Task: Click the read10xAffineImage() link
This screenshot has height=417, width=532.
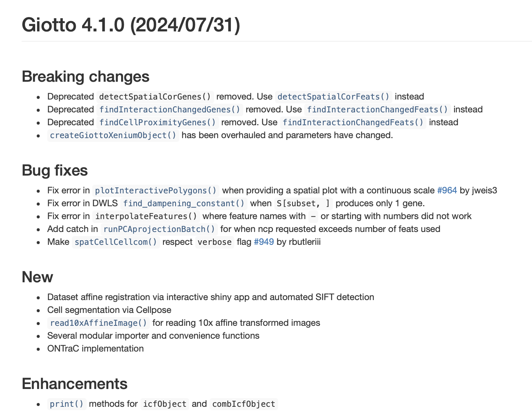Action: [x=98, y=323]
